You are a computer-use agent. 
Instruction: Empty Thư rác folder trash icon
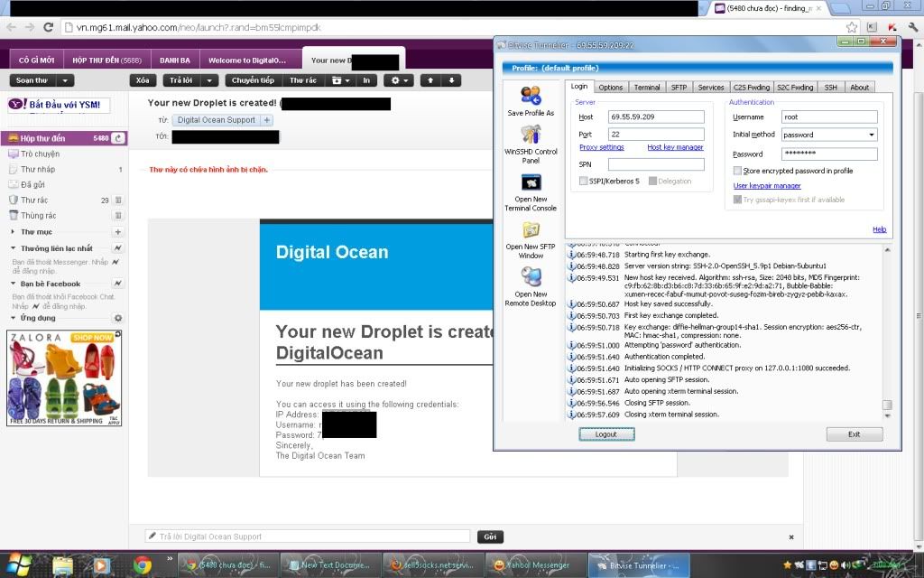(118, 200)
